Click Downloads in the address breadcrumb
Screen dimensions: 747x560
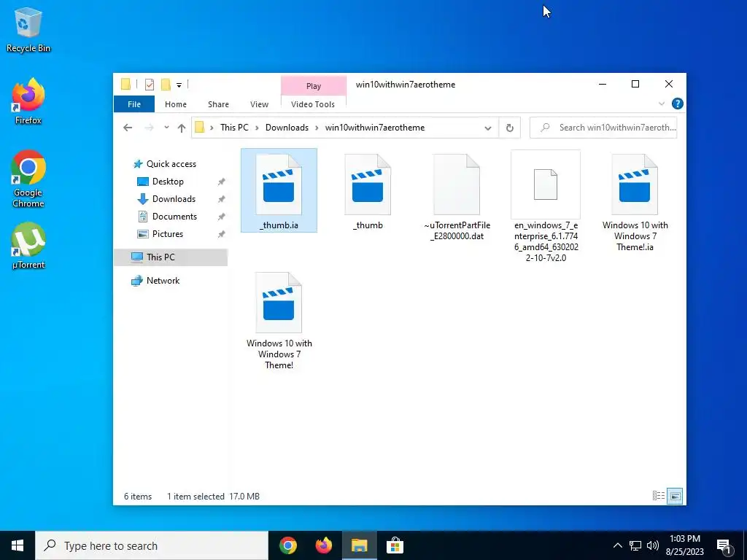287,128
